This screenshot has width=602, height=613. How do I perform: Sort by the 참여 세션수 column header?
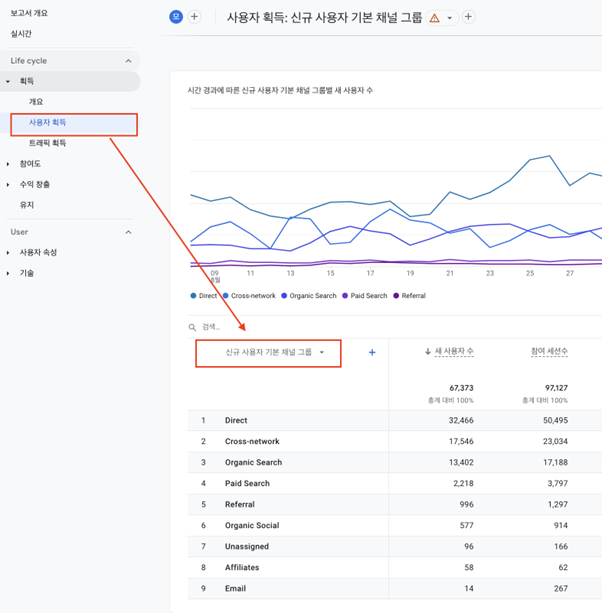click(x=549, y=351)
